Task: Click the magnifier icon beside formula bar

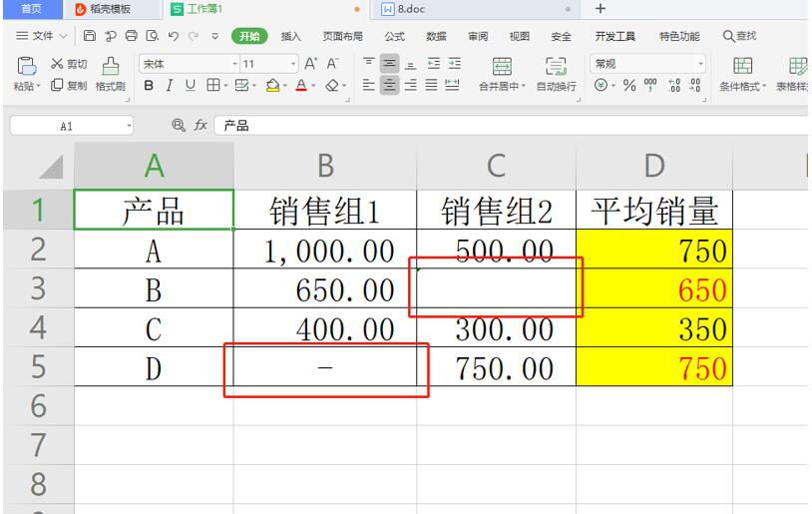Action: point(179,125)
